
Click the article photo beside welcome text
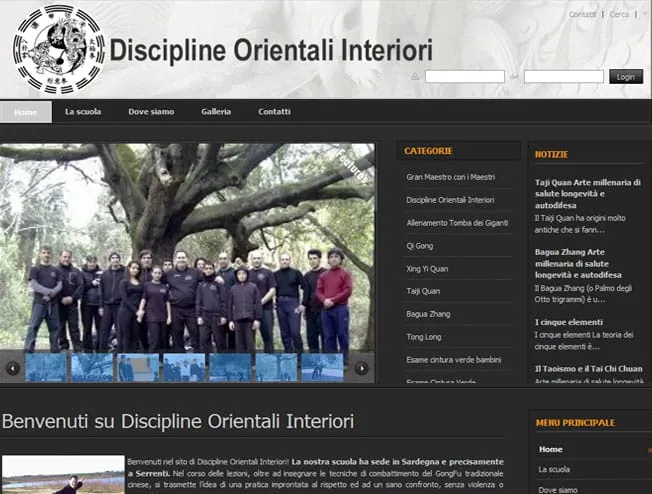pos(63,474)
